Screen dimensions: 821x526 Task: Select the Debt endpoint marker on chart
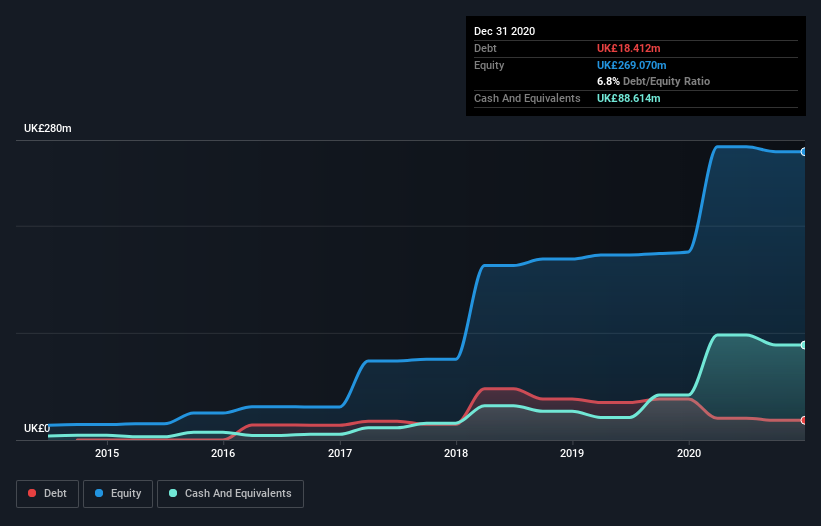point(804,420)
